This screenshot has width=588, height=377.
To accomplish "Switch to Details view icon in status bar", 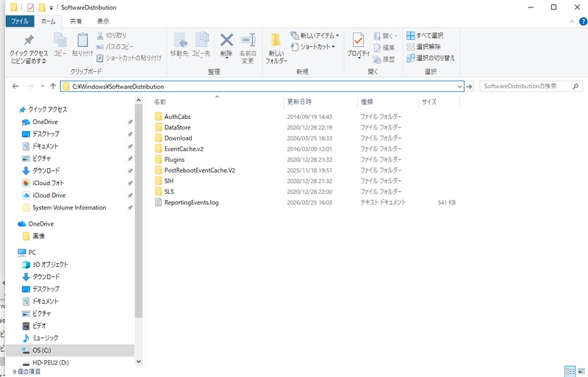I will 570,371.
